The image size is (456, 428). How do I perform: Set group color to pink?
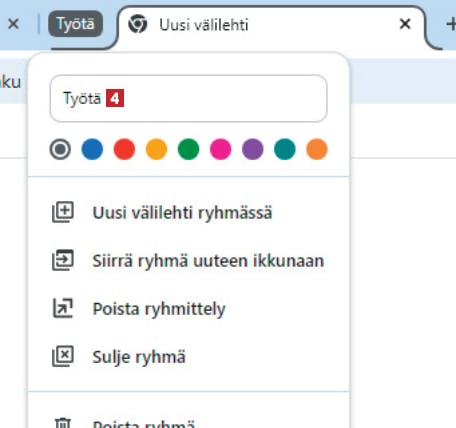220,149
